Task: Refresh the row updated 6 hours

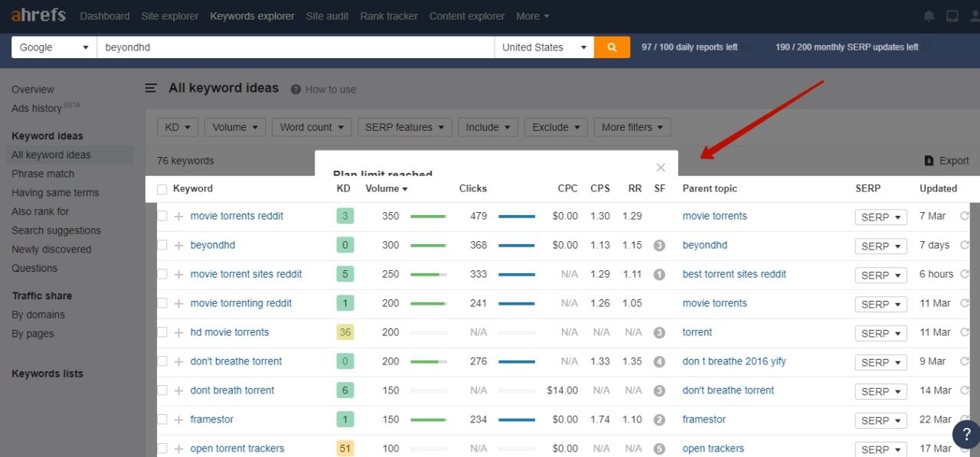Action: [965, 275]
